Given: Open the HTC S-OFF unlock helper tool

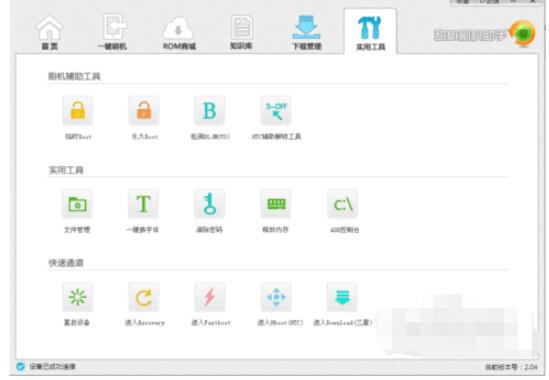Looking at the screenshot, I should point(276,110).
